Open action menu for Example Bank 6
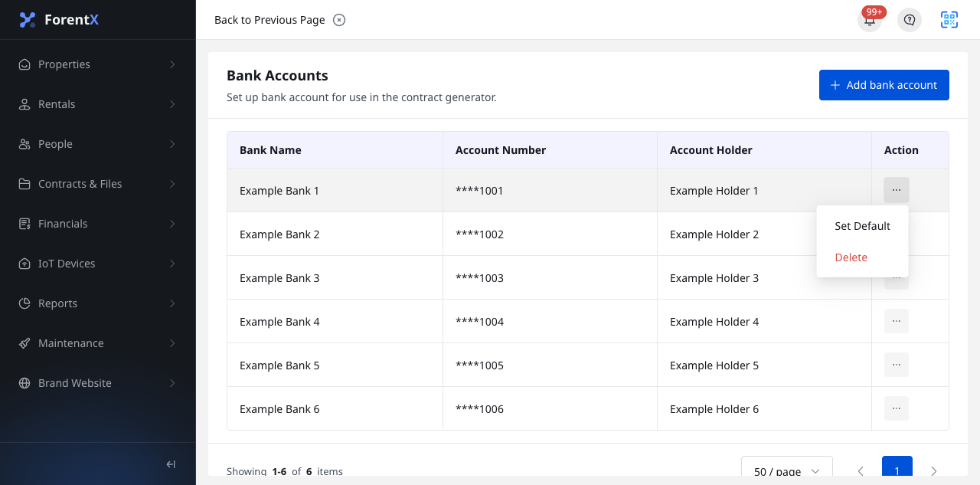980x485 pixels. tap(897, 408)
